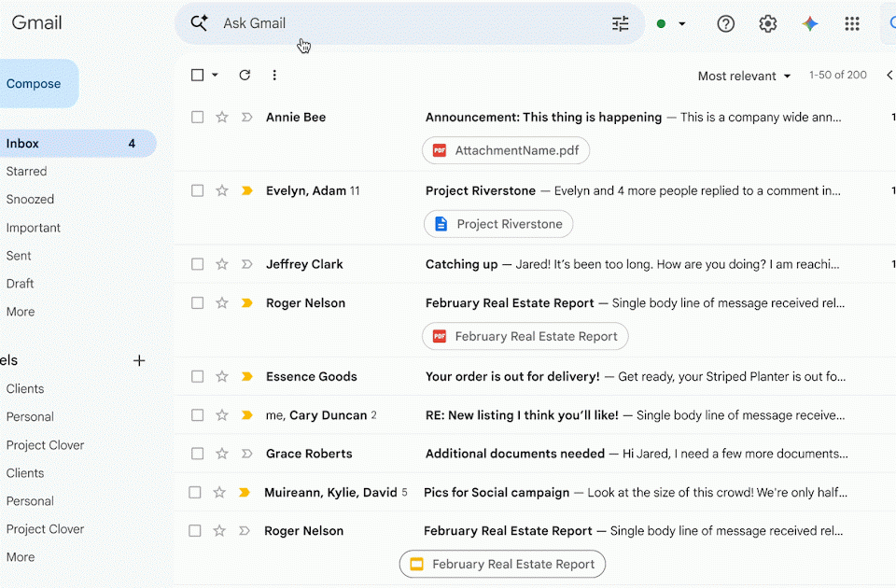Open the Help question mark icon
Image resolution: width=896 pixels, height=588 pixels.
[726, 24]
